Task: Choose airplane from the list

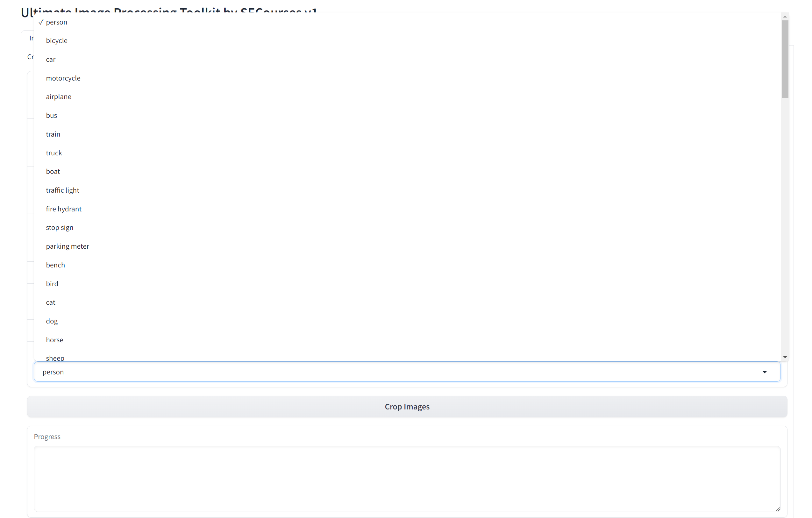Action: click(58, 97)
